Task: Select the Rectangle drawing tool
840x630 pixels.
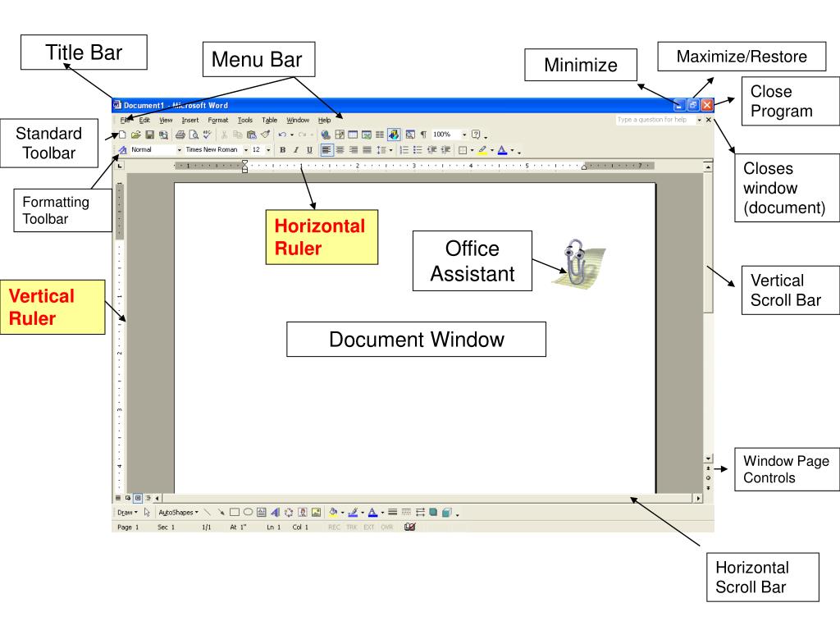Action: (235, 512)
